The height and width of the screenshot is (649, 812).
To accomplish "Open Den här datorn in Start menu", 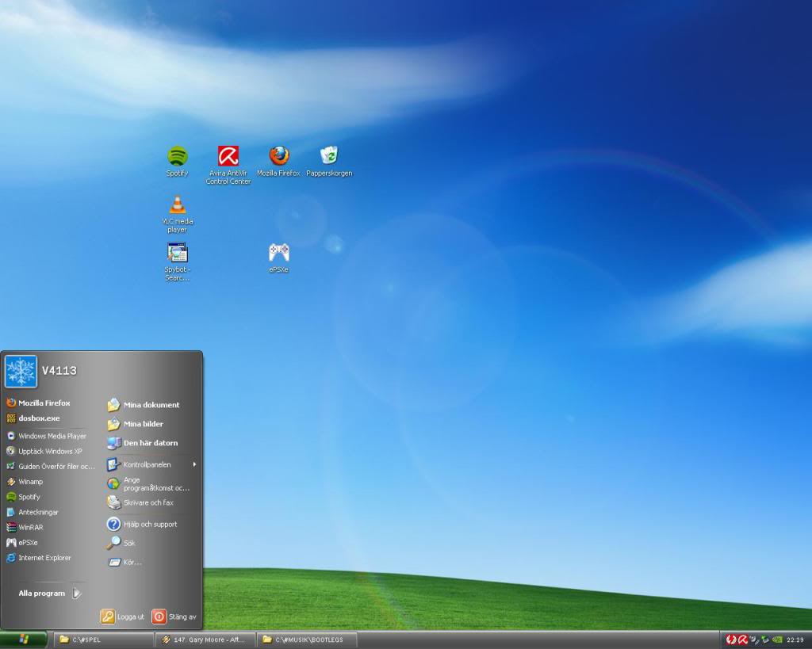I will [150, 443].
